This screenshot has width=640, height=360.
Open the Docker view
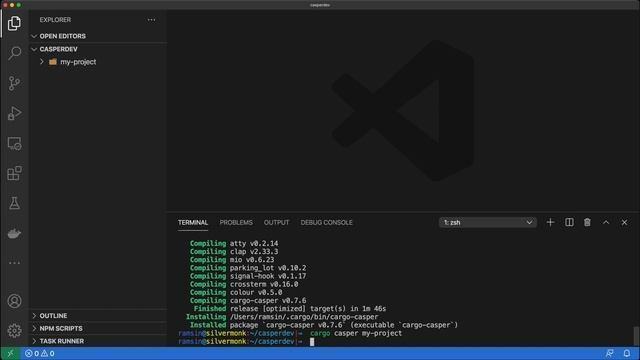tap(14, 233)
